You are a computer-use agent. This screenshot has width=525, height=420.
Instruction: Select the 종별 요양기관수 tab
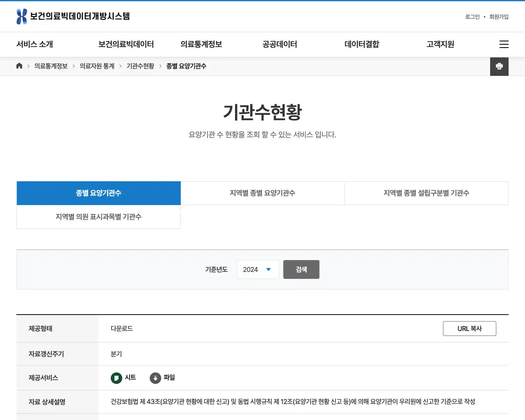point(98,193)
